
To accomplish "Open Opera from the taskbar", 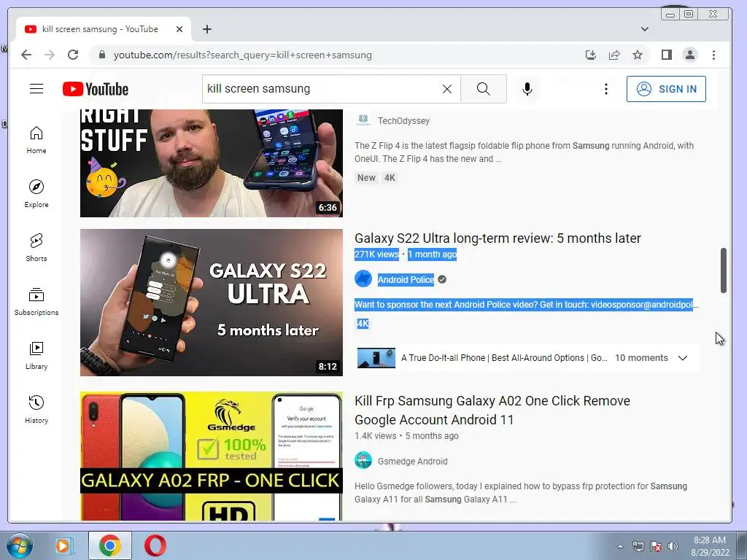I will 155,545.
